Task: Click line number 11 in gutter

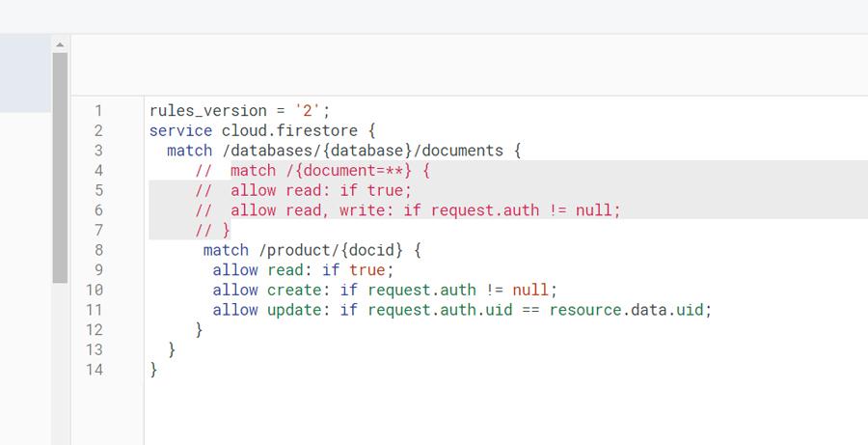Action: 95,310
